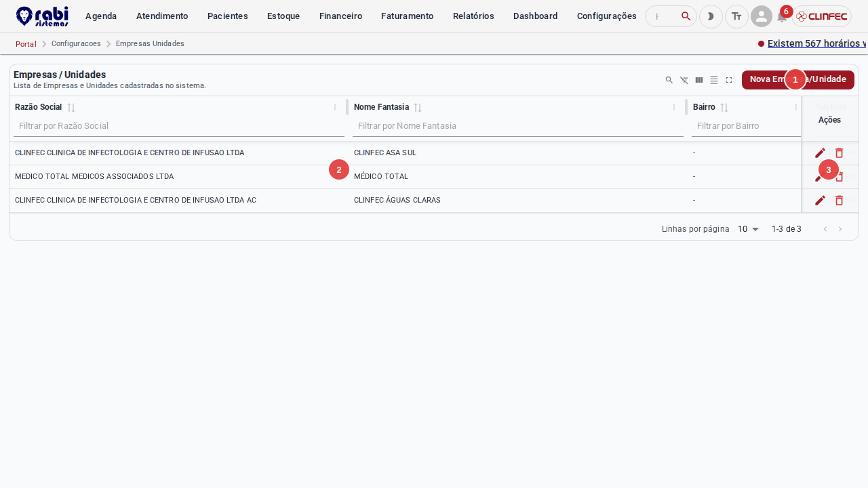Open the Atendimento menu

coord(162,16)
